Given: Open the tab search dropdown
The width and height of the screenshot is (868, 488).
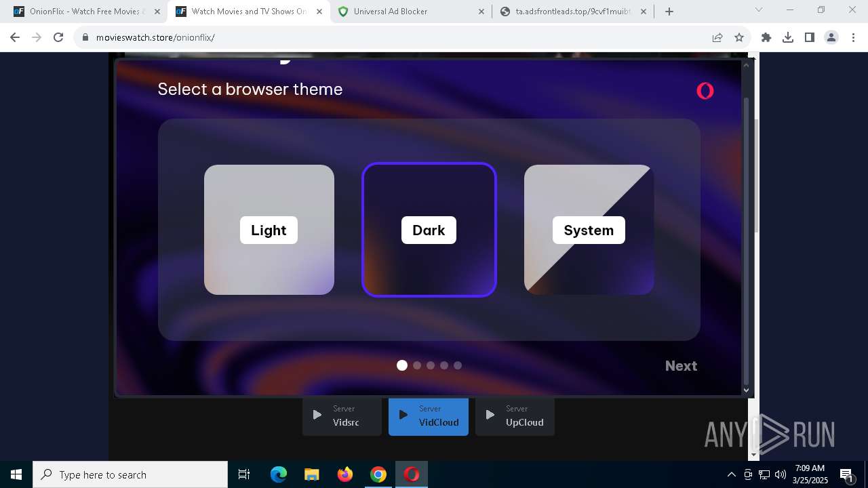Looking at the screenshot, I should [x=759, y=9].
